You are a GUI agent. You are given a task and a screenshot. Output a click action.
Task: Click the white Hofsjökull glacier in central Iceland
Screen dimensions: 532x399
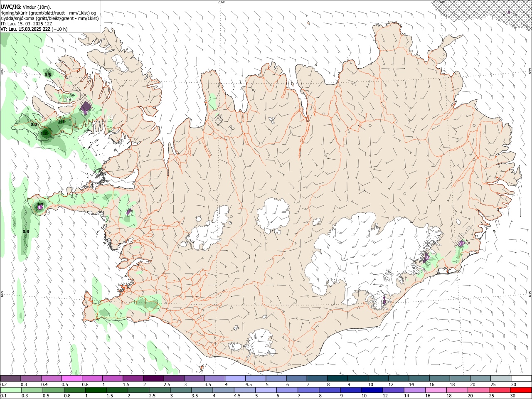pyautogui.click(x=273, y=215)
